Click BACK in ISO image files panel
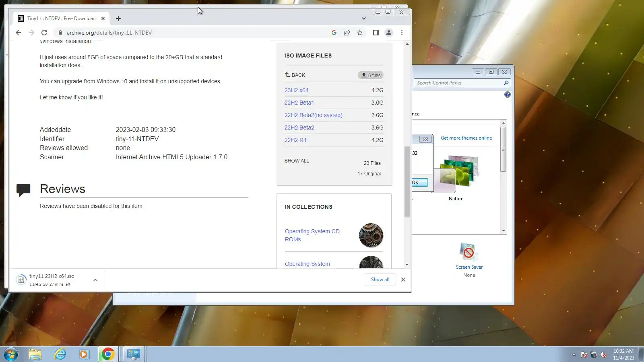The width and height of the screenshot is (644, 362). pyautogui.click(x=295, y=75)
